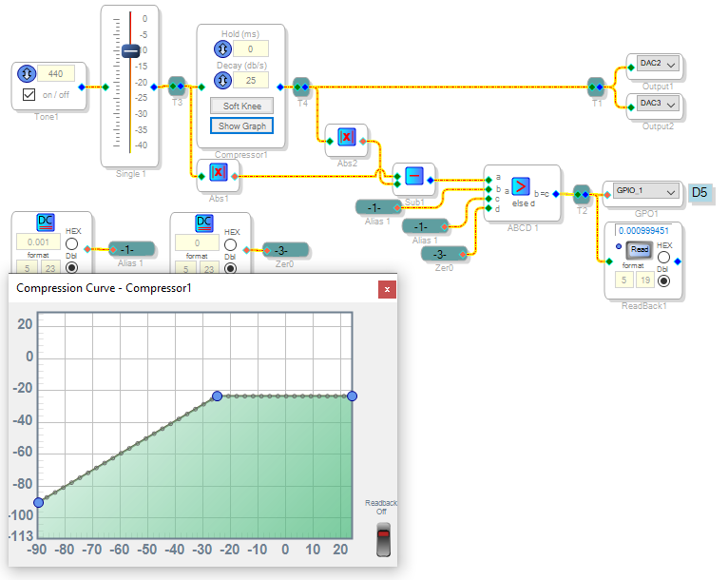Click the -3- Zer0 block feeding ABCD input d
The image size is (728, 580).
445,254
